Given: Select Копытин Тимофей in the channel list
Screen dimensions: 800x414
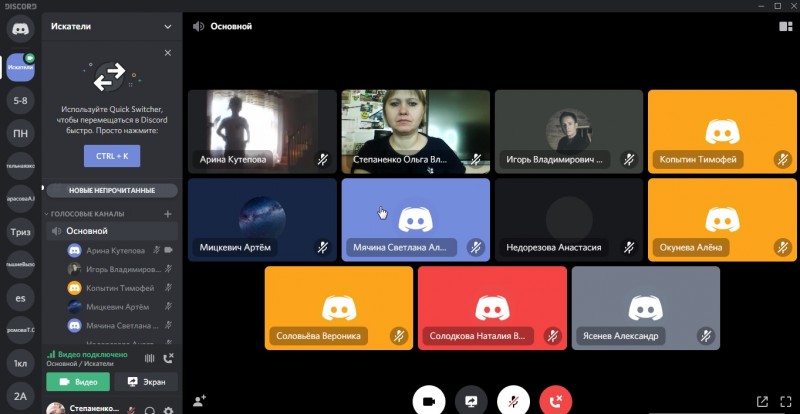Looking at the screenshot, I should pyautogui.click(x=120, y=288).
